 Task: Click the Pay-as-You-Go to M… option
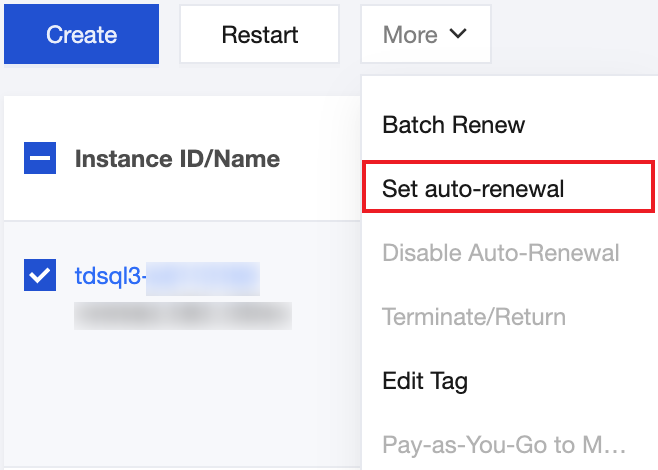tap(504, 443)
